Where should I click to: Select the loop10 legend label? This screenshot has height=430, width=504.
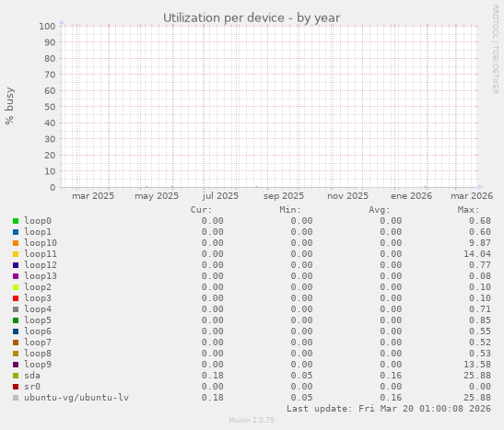[x=41, y=243]
